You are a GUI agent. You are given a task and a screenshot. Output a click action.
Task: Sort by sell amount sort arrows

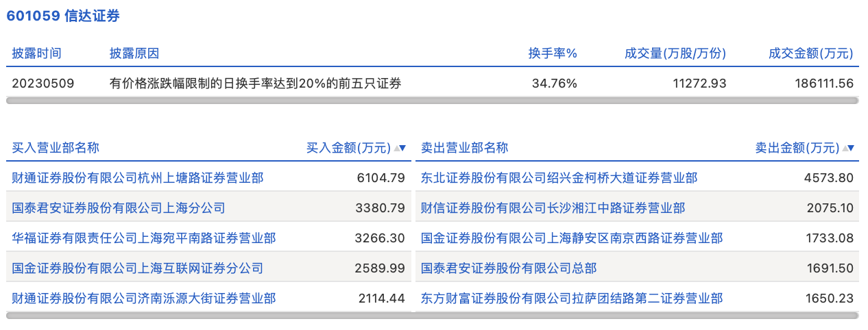(x=848, y=148)
